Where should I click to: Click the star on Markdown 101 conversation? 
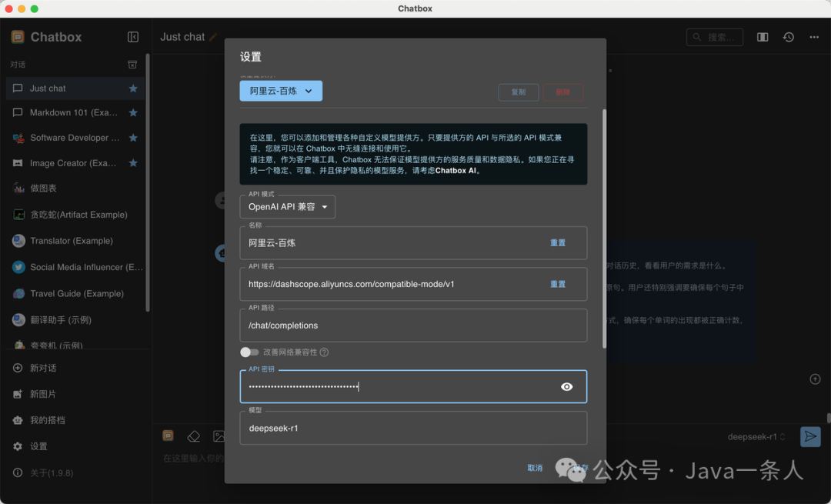[133, 112]
